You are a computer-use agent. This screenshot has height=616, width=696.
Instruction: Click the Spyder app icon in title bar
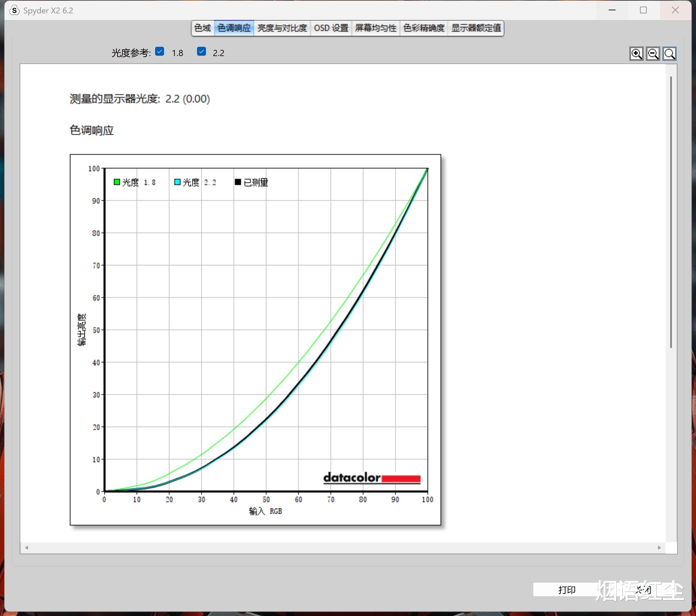[x=14, y=10]
